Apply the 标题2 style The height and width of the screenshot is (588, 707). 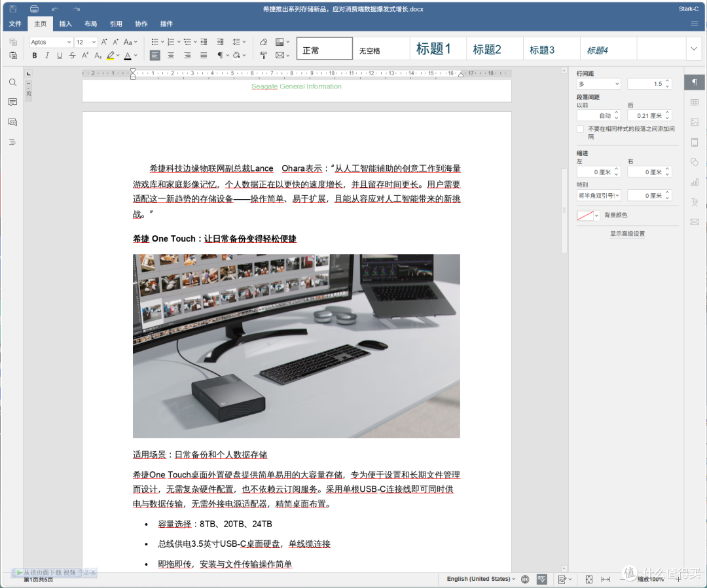tap(495, 48)
